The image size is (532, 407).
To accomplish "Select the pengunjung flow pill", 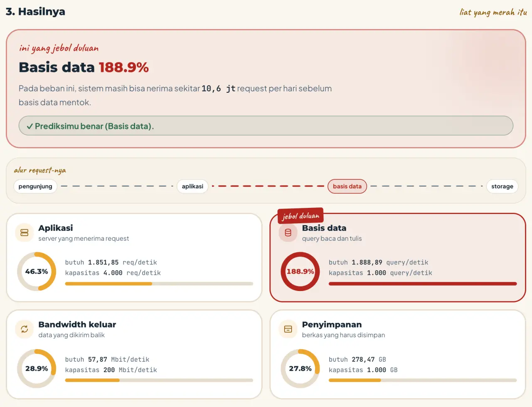I will point(35,186).
